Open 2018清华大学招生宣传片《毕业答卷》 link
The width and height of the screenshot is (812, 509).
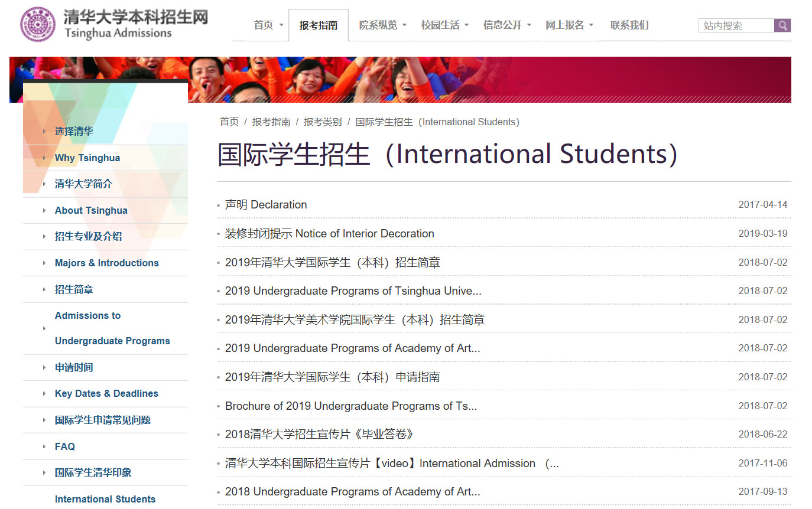(x=319, y=435)
